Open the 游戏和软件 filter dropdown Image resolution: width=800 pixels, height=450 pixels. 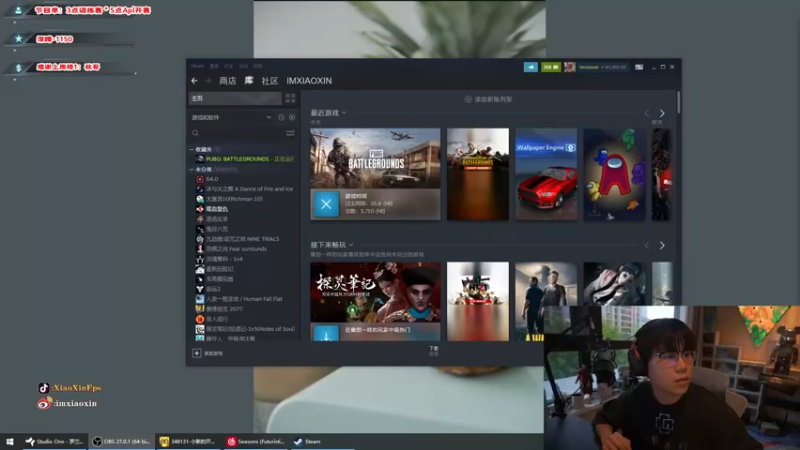tap(269, 117)
